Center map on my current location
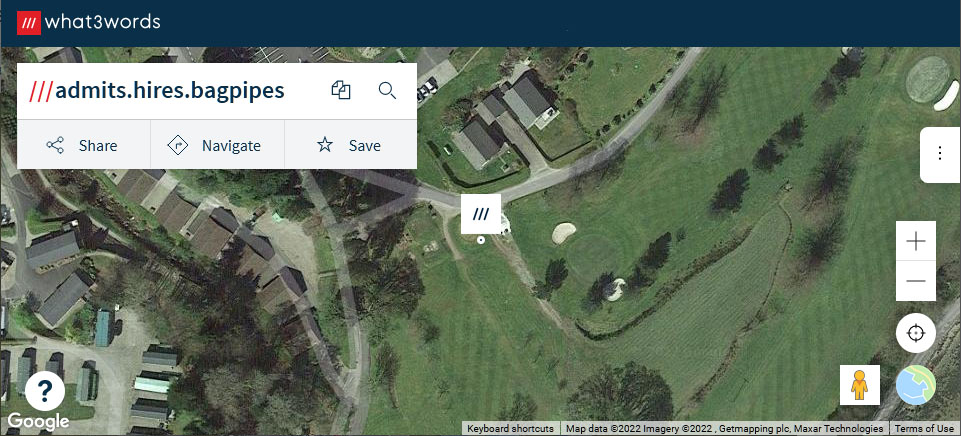Viewport: 961px width, 436px height. [x=916, y=333]
